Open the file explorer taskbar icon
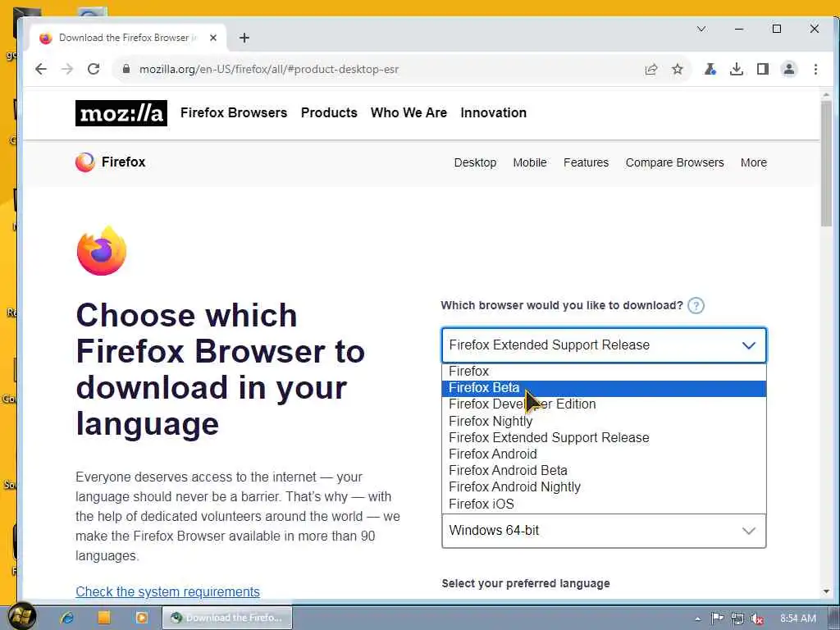Viewport: 840px width, 630px height. (x=104, y=618)
